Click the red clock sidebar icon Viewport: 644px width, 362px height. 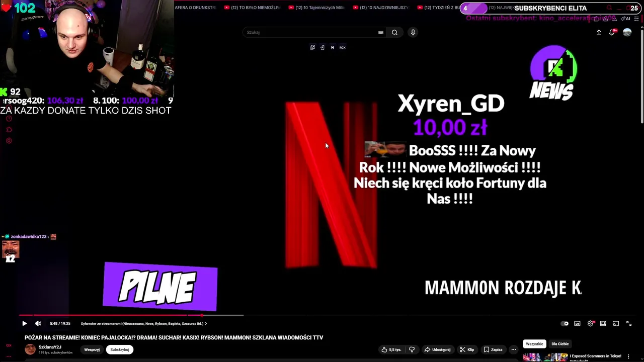point(9,119)
